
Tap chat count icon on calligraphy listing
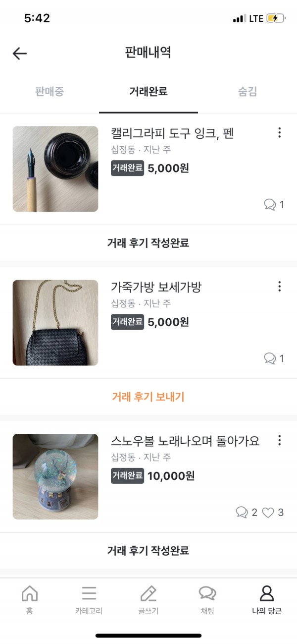point(270,205)
